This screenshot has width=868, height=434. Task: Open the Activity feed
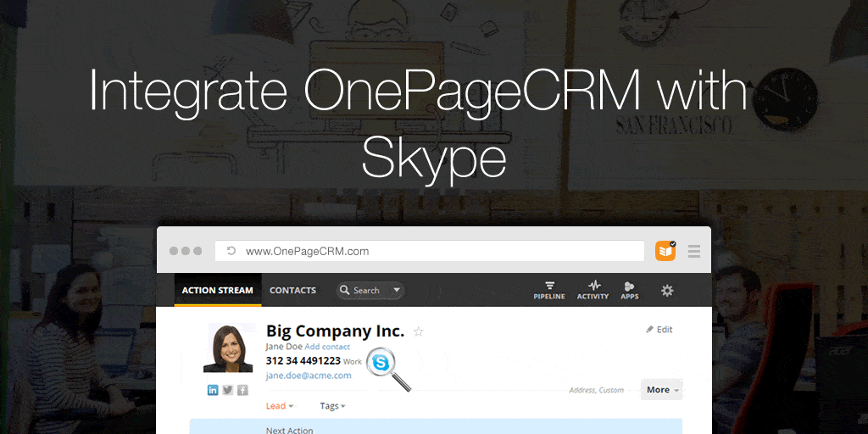click(x=593, y=291)
